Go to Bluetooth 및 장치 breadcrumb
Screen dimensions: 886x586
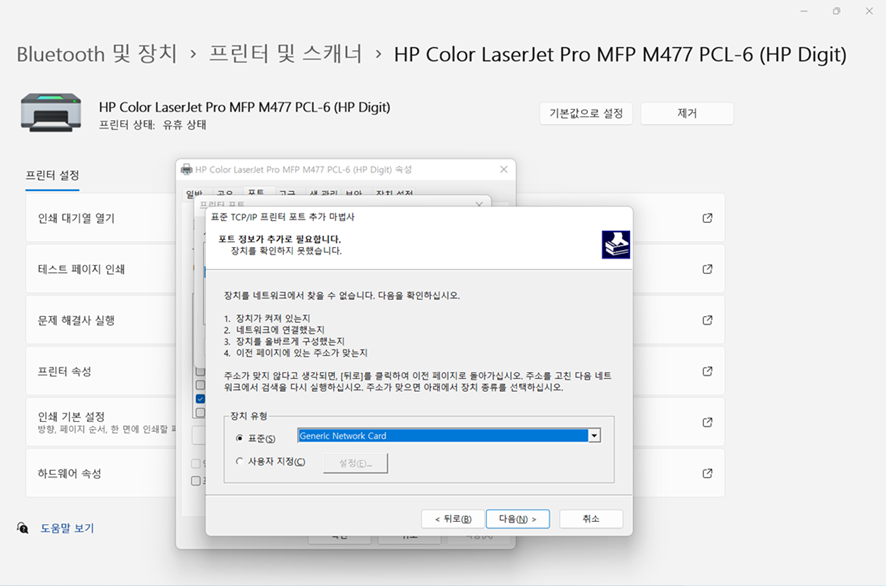point(97,54)
